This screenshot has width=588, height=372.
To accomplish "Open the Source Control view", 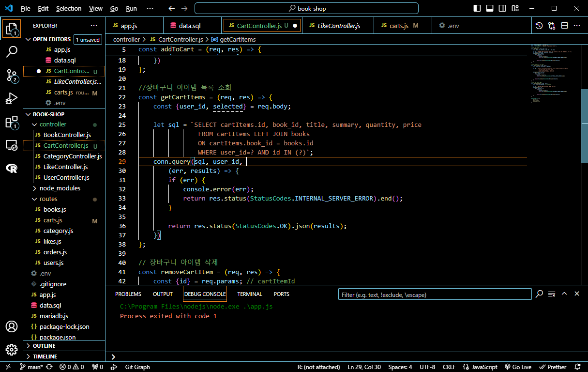I will click(12, 75).
